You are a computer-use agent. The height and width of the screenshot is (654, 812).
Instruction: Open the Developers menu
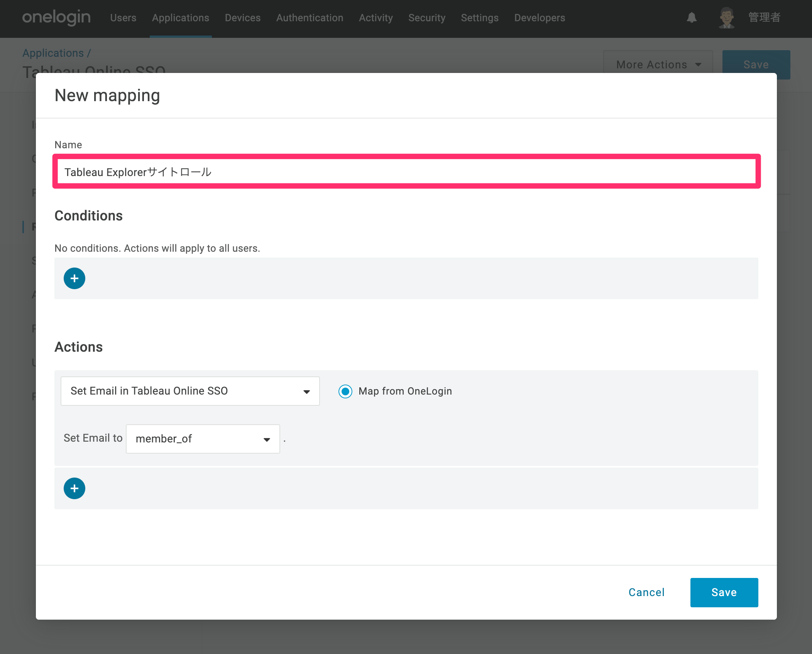(x=540, y=18)
